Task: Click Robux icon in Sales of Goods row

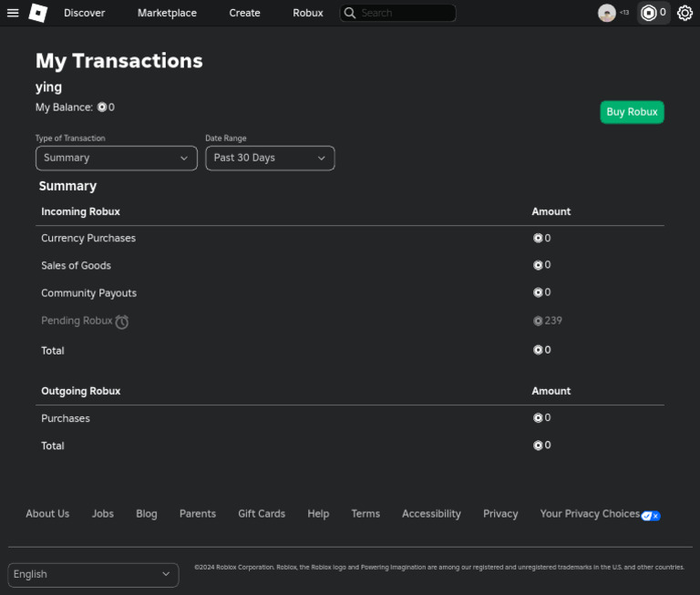Action: pyautogui.click(x=538, y=265)
